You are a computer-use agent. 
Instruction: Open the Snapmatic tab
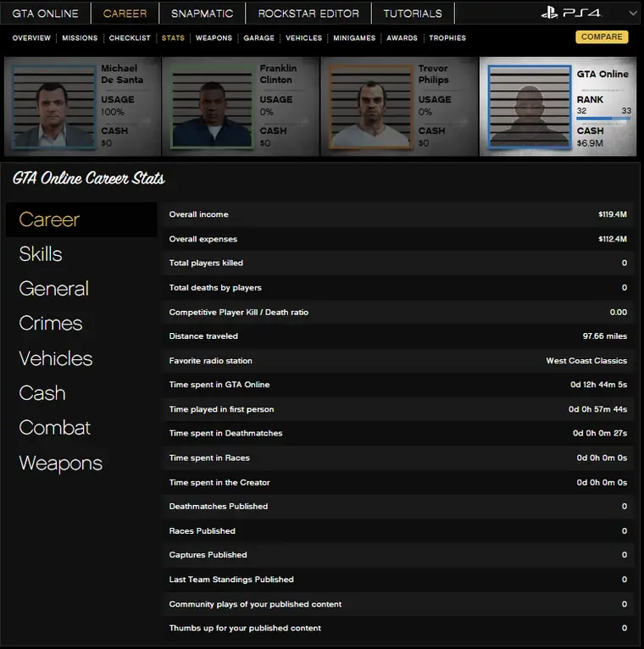202,14
